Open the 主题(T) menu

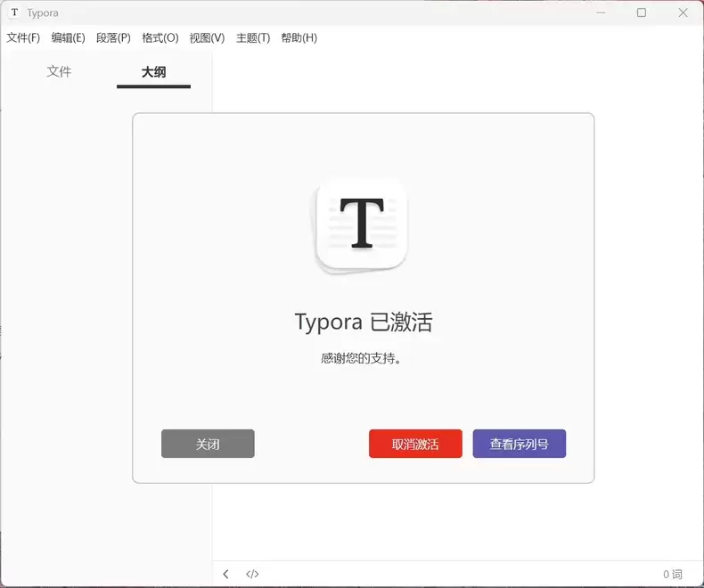click(x=253, y=37)
